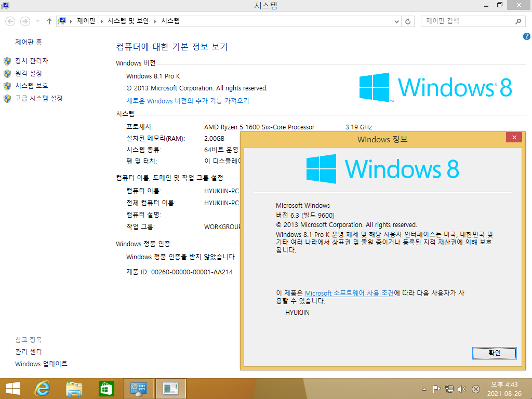Click shield icon beside 원격 설정
Image resolution: width=532 pixels, height=399 pixels.
tap(7, 74)
